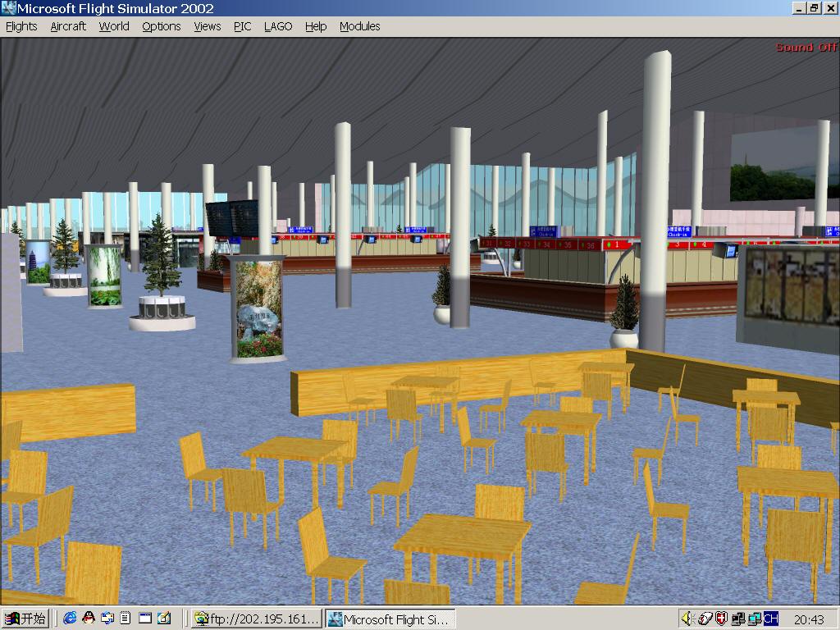
Task: Open the PIC menu
Action: click(242, 26)
